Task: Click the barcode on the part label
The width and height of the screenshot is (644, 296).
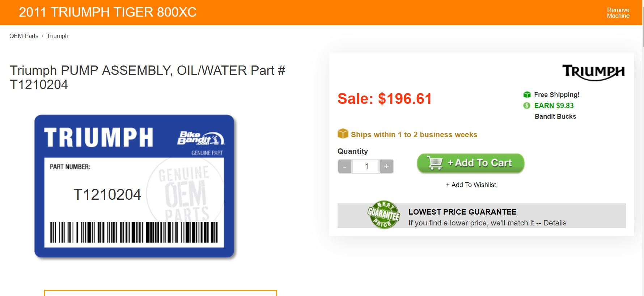Action: pos(134,232)
